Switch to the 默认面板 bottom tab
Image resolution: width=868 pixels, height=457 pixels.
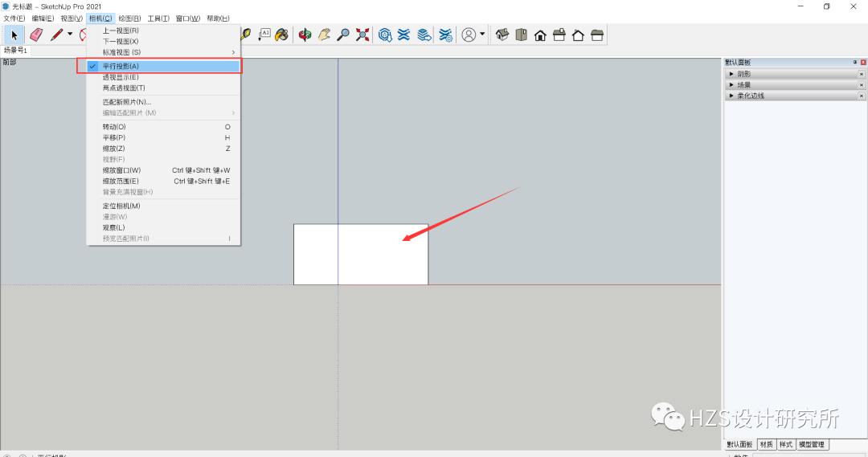tap(740, 444)
